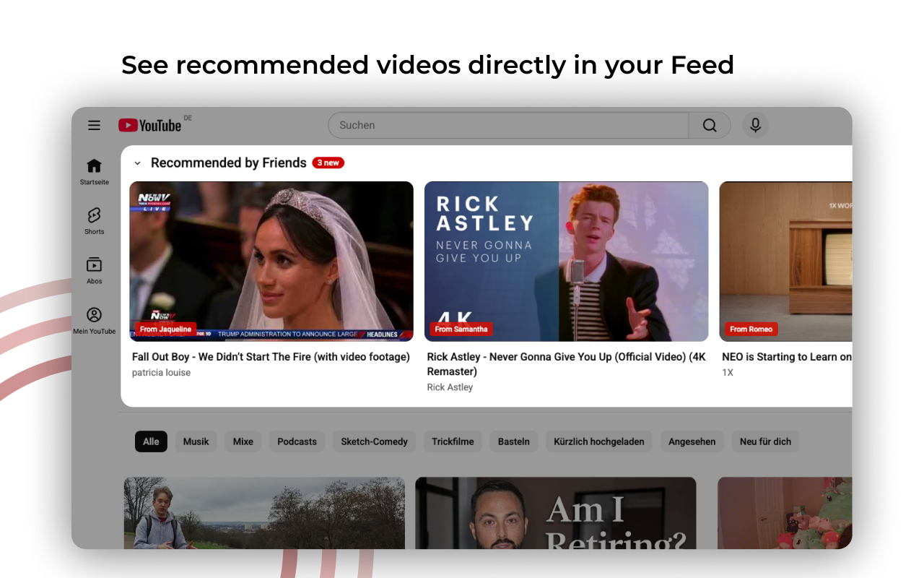Open the 'Am I Retiring?' video thumbnail
The height and width of the screenshot is (578, 924).
click(556, 513)
